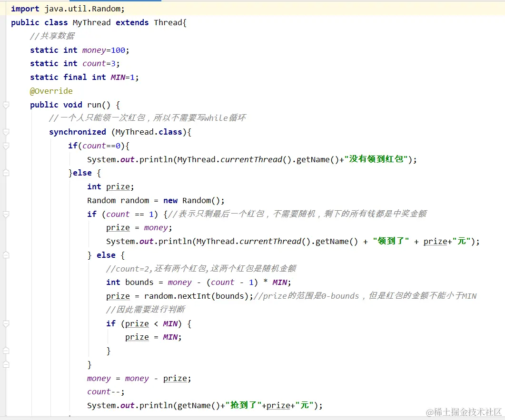
Task: Toggle fold marker on the } else { line
Action: pyautogui.click(x=6, y=255)
